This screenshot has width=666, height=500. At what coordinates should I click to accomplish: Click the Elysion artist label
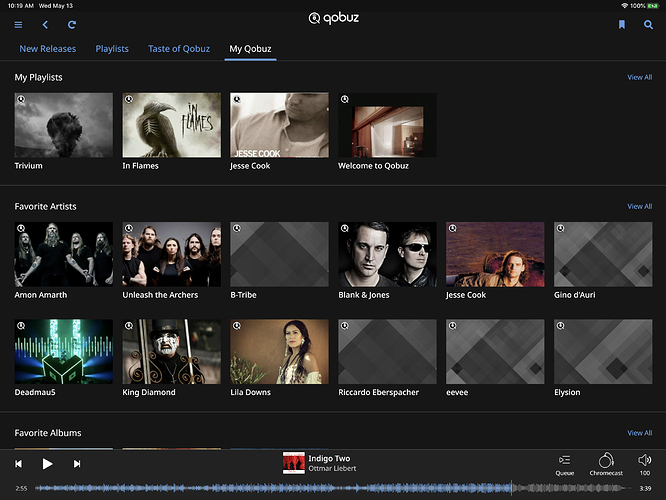pos(567,393)
